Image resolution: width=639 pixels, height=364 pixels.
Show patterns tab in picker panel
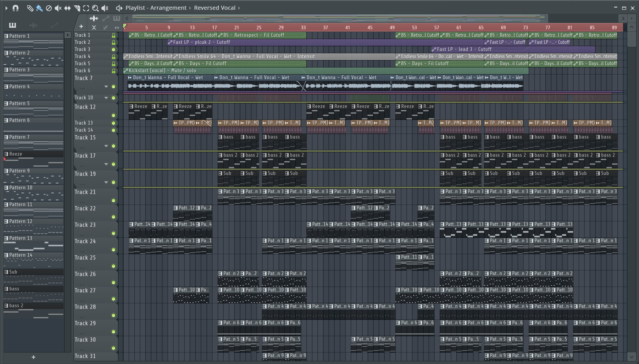(12, 25)
